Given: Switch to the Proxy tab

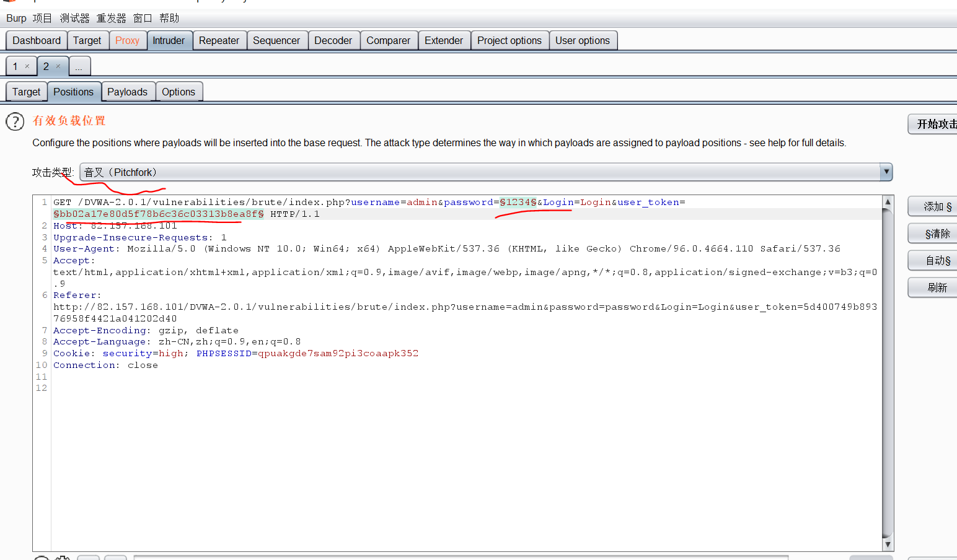Looking at the screenshot, I should (x=127, y=40).
